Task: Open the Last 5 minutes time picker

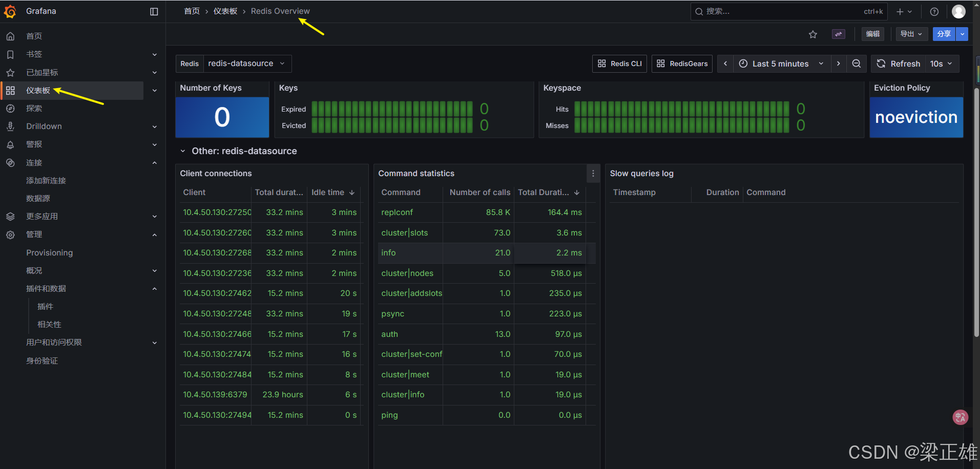Action: coord(782,63)
